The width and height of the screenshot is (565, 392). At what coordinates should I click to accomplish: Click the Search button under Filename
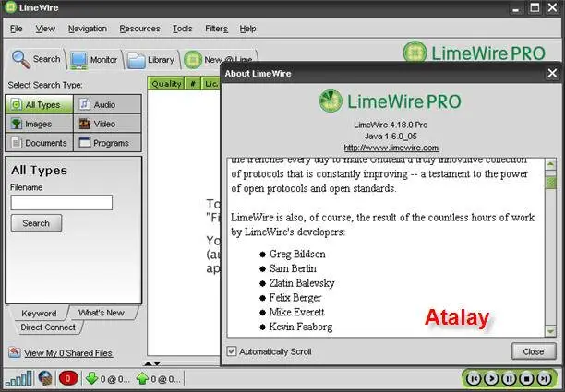(x=36, y=223)
